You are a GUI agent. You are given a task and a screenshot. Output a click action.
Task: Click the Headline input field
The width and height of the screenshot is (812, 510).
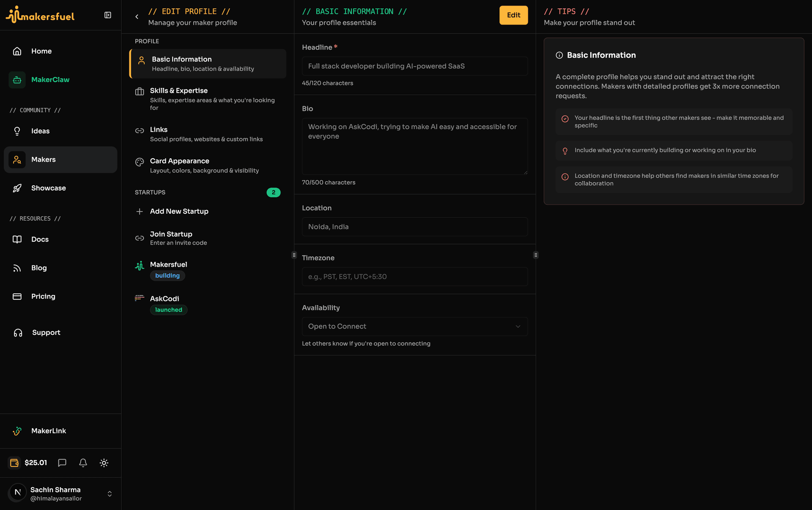414,66
